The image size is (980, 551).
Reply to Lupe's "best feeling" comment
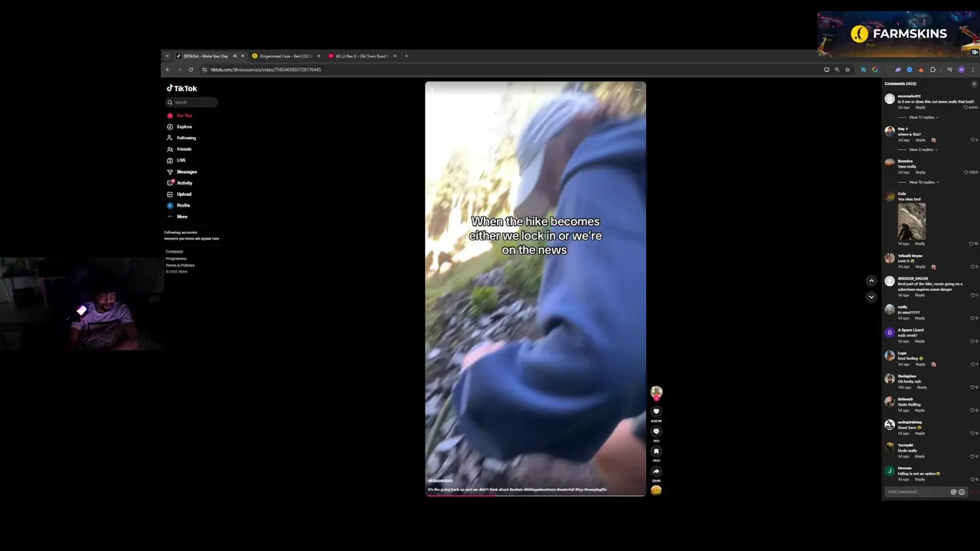tap(920, 364)
